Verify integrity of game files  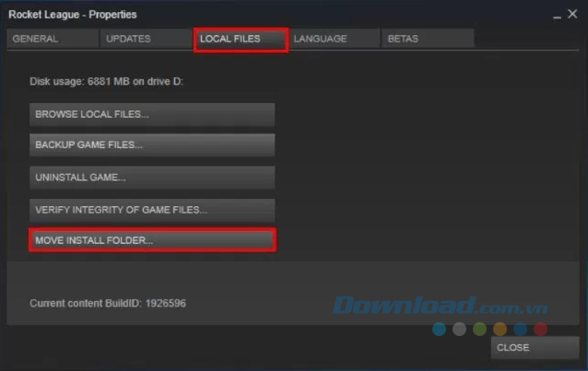[152, 210]
